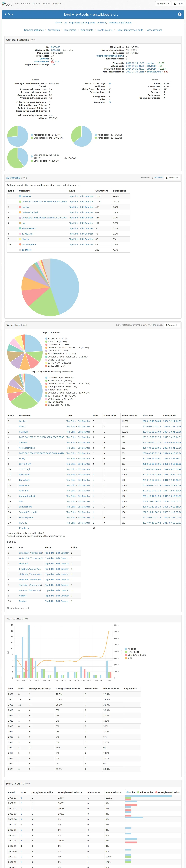Collapse the Authorship section with hide
Viewport: 186px width, 868px height.
(x=24, y=178)
